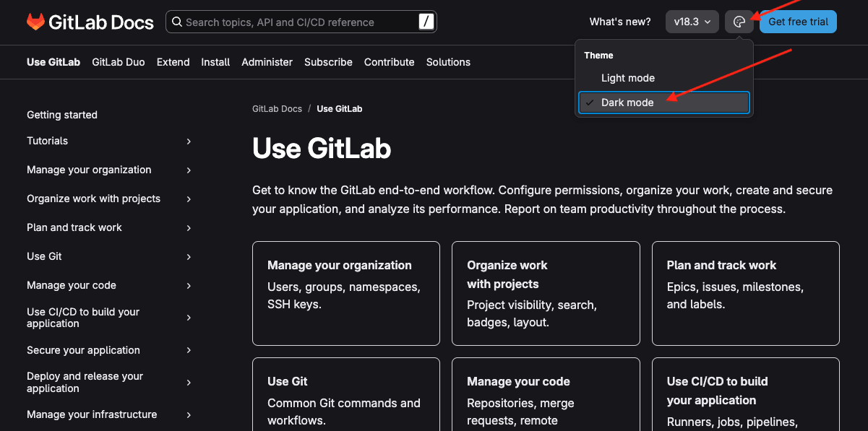Open Tutorials link in sidebar

pyautogui.click(x=47, y=141)
